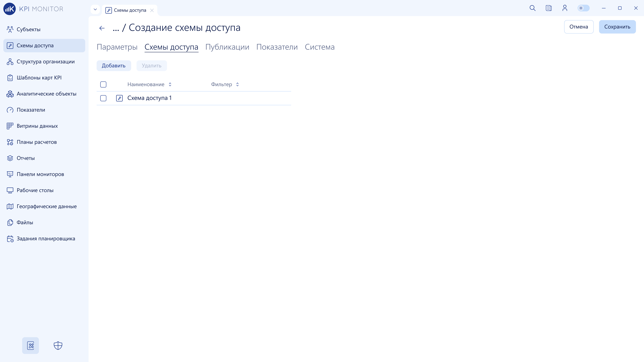
Task: Open Задания планировщика section
Action: pyautogui.click(x=44, y=239)
